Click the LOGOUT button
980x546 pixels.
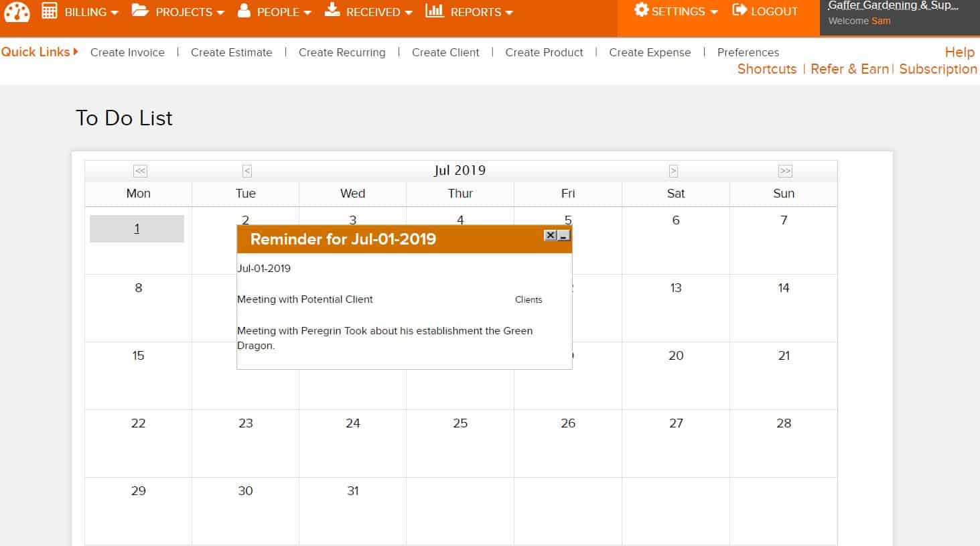pyautogui.click(x=765, y=11)
